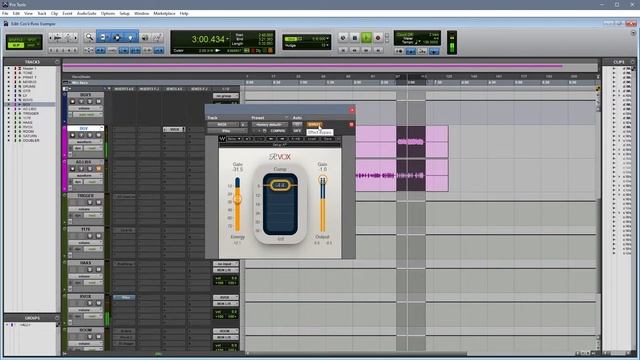640x360 pixels.
Task: Click the Spot edit mode button
Action: point(32,40)
